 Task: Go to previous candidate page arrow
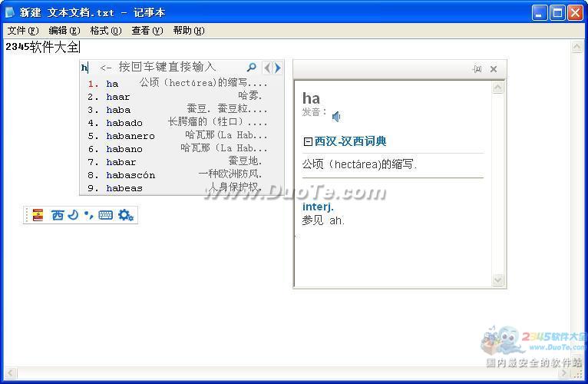click(x=267, y=68)
